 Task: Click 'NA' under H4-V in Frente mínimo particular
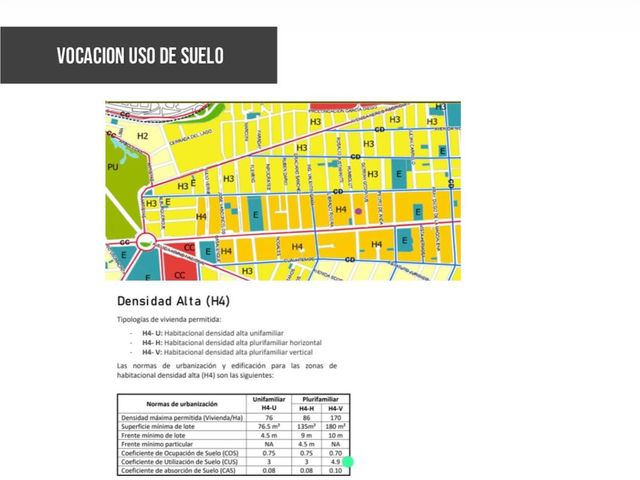pyautogui.click(x=336, y=444)
